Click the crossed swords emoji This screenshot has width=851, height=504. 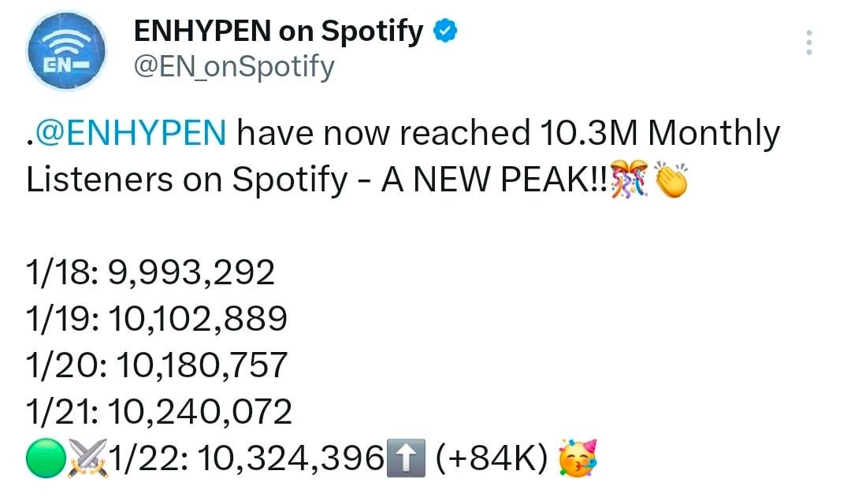point(87,458)
